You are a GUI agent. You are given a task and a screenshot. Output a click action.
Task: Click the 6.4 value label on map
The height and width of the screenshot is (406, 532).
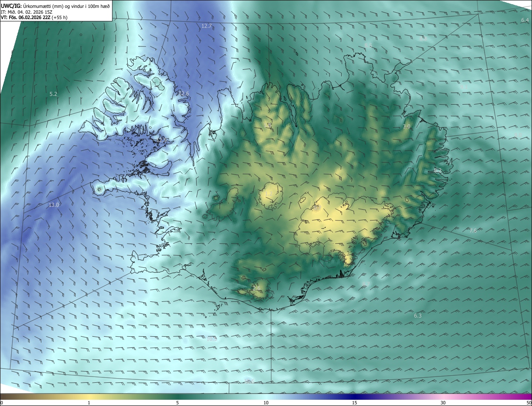coord(525,20)
